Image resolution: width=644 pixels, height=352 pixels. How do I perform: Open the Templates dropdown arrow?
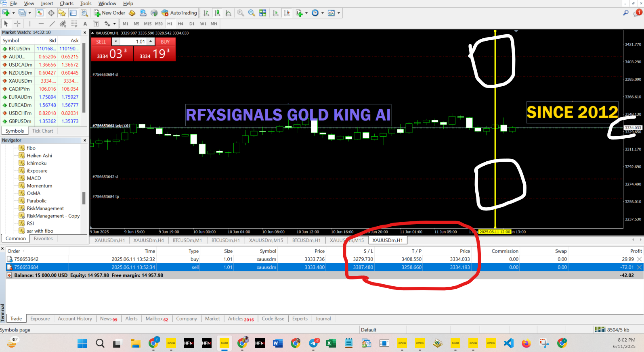339,13
